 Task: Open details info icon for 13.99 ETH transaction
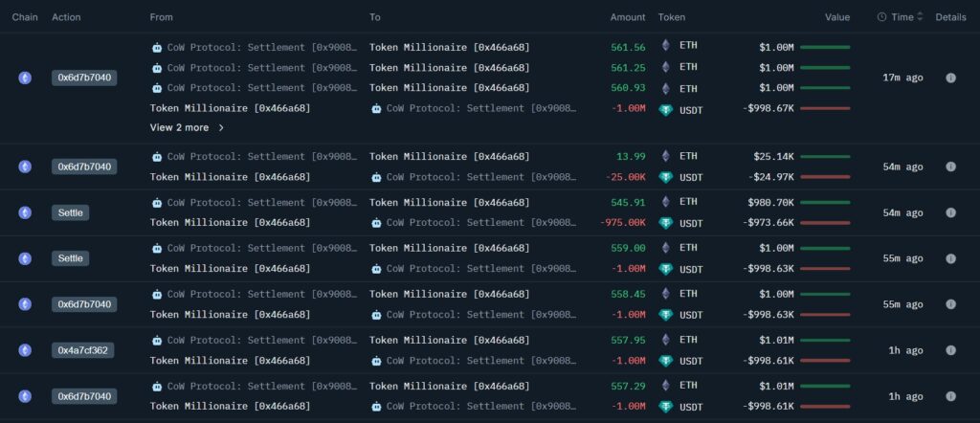[950, 167]
